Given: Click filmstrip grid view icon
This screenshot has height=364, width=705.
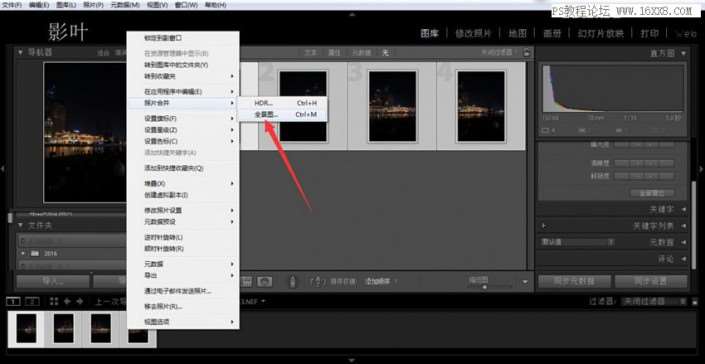Looking at the screenshot, I should (54, 301).
